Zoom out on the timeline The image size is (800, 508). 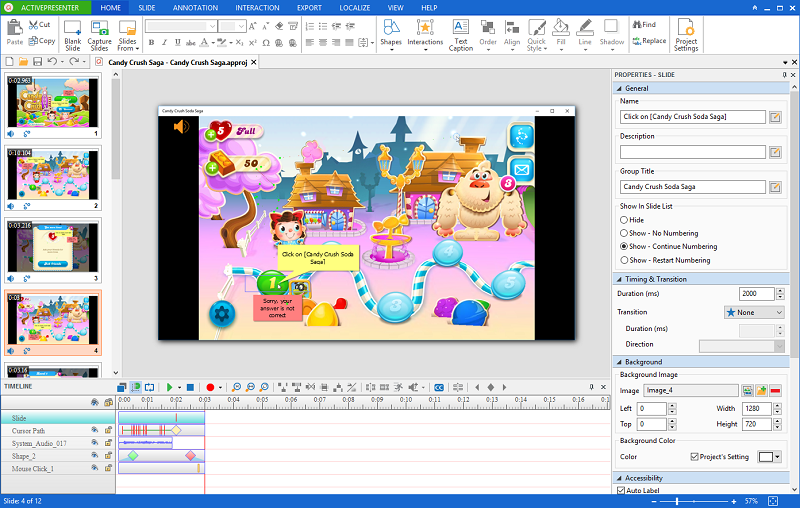click(x=251, y=388)
